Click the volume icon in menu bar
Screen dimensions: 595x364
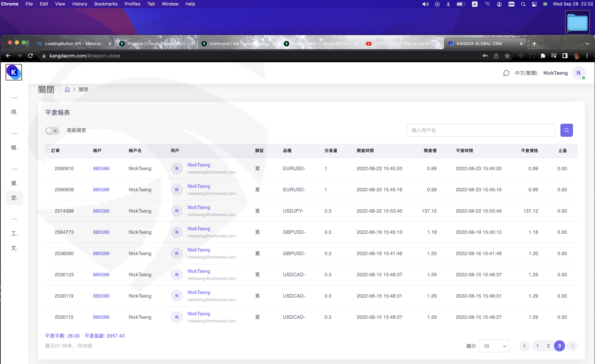(425, 4)
